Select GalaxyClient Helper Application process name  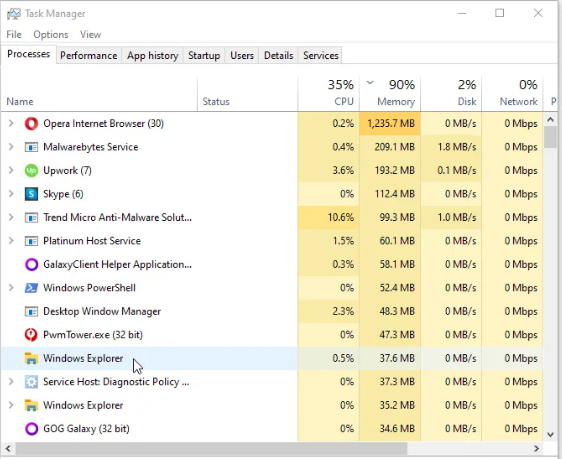point(117,264)
